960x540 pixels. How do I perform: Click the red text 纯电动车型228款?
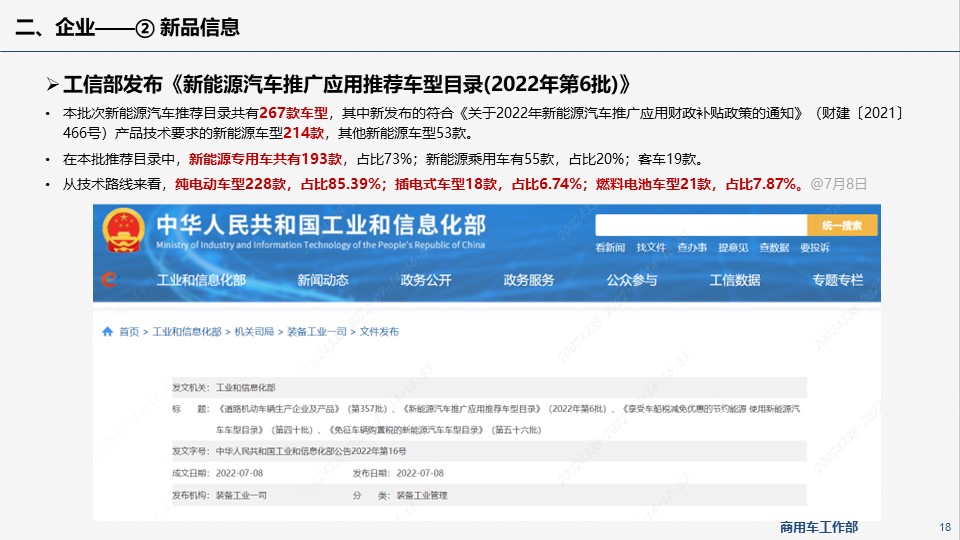point(230,184)
